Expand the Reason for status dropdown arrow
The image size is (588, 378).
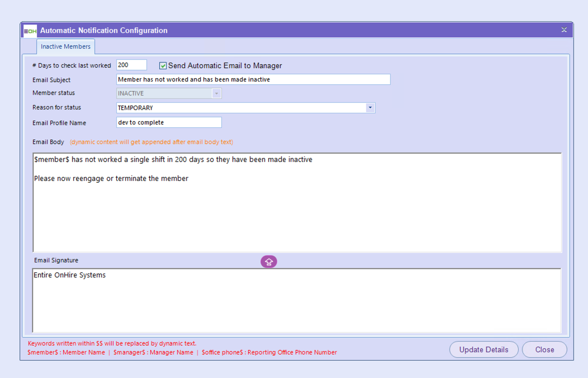tap(370, 108)
